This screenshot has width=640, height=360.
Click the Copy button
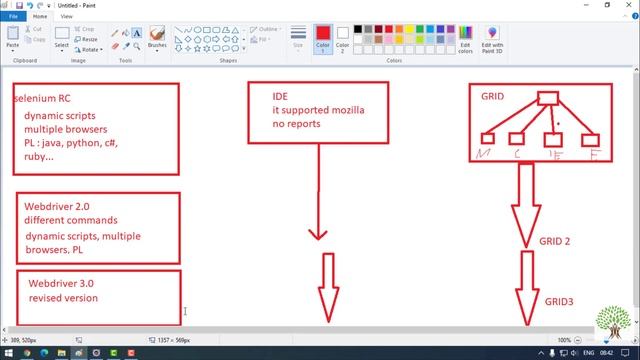click(35, 40)
